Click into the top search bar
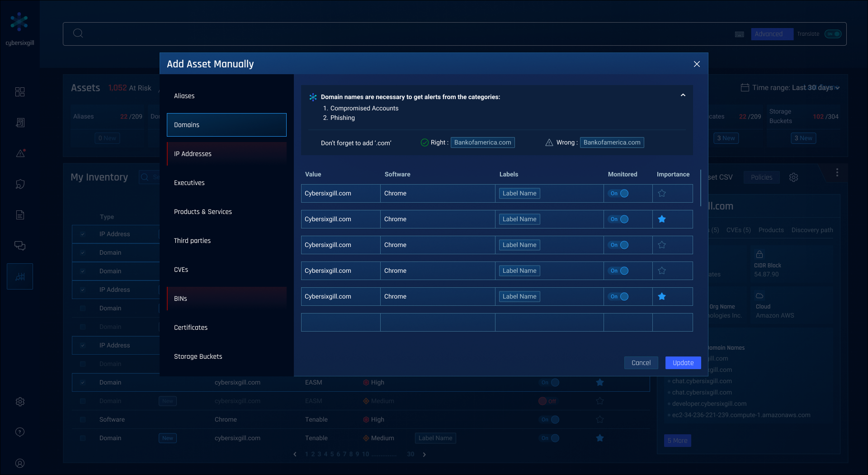Viewport: 868px width, 475px height. point(455,34)
